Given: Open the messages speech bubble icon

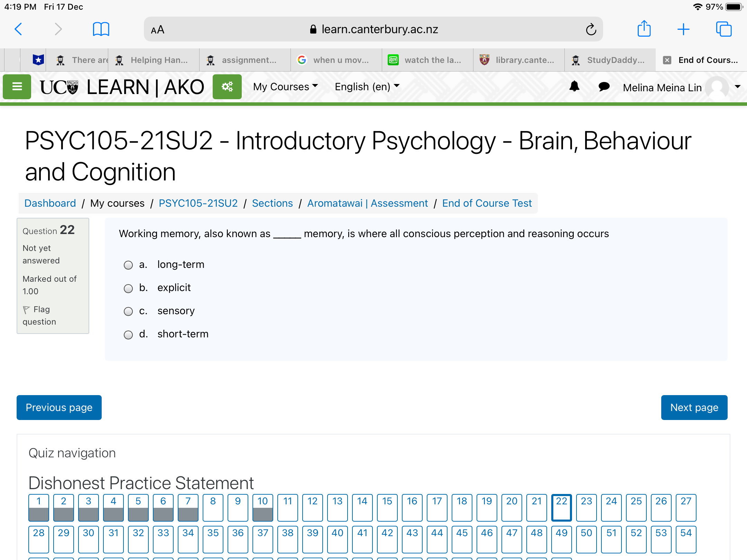Looking at the screenshot, I should 604,86.
